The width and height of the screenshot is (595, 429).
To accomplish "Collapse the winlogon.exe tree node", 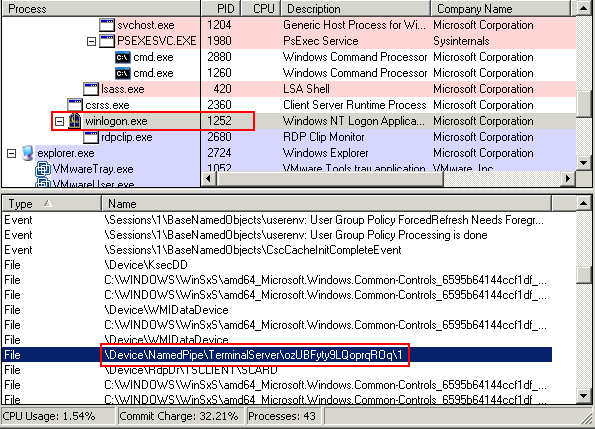I will pyautogui.click(x=59, y=121).
